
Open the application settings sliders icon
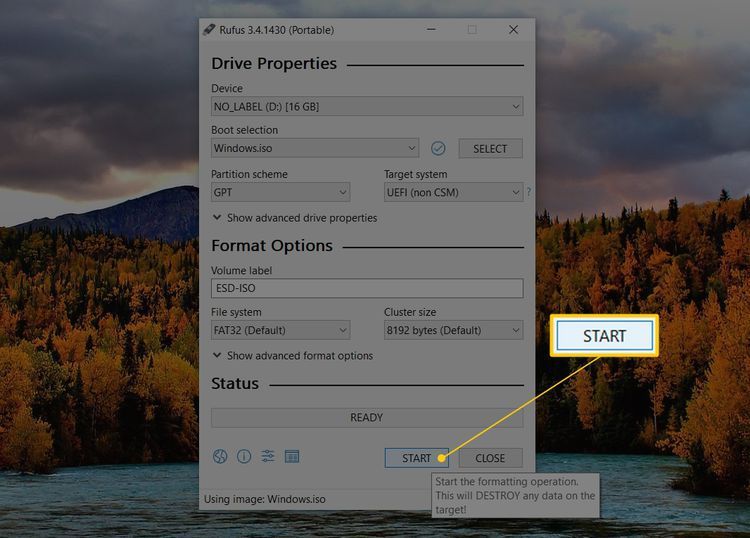[268, 457]
